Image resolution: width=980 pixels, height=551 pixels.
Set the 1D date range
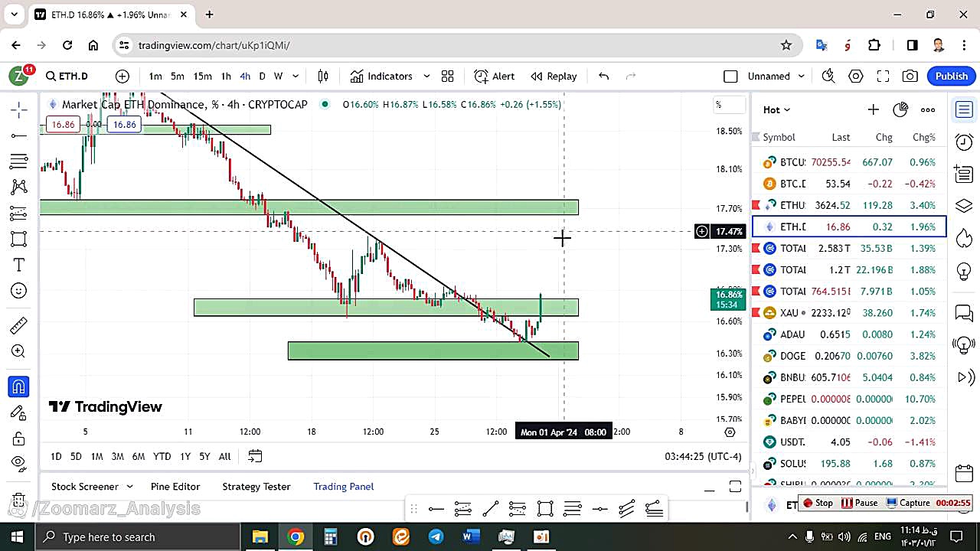pyautogui.click(x=56, y=456)
